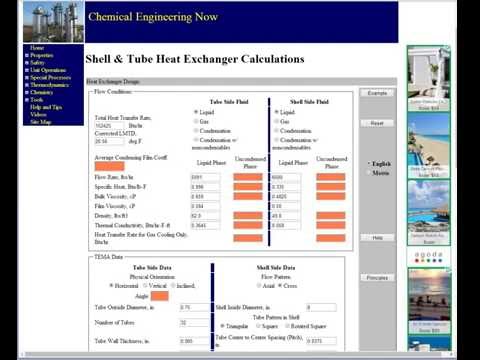The height and width of the screenshot is (360, 480).
Task: Open the agoda advertisement logo
Action: (x=429, y=257)
